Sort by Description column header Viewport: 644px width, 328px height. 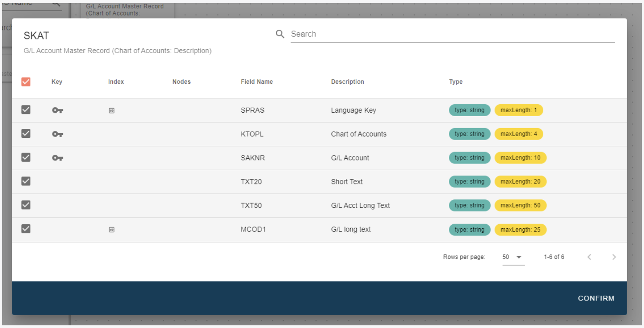pos(347,82)
